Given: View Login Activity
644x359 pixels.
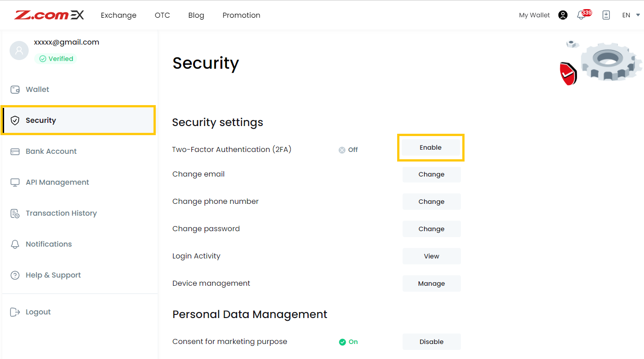Looking at the screenshot, I should [431, 256].
